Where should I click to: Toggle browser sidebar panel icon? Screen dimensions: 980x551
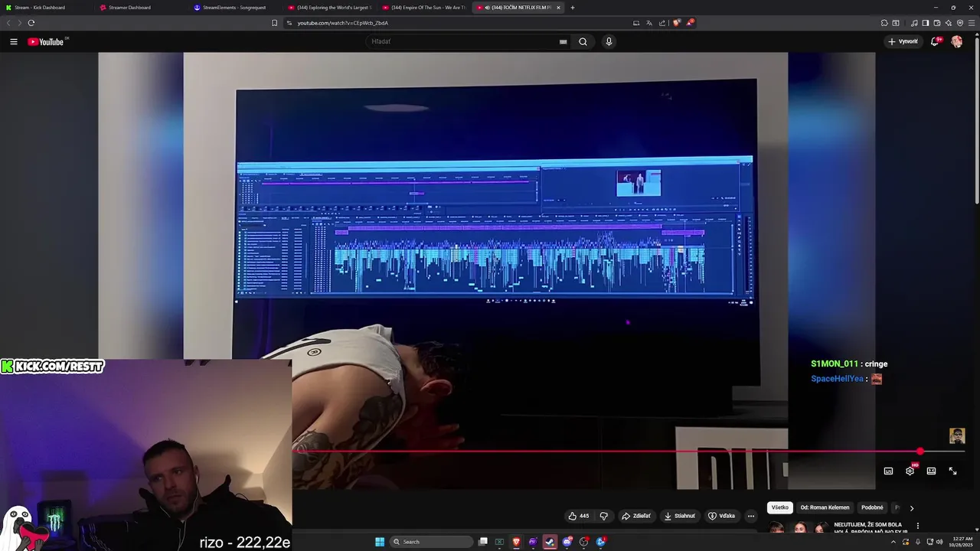926,23
